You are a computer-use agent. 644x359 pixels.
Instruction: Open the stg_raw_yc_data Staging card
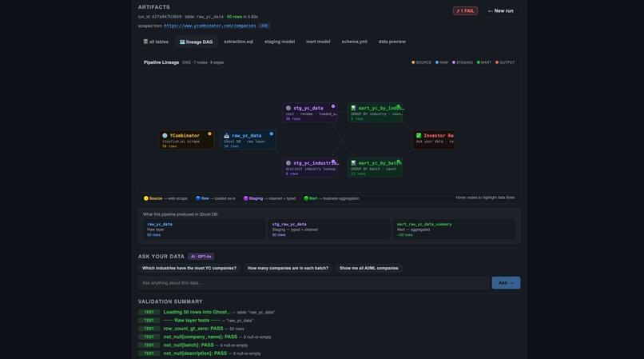point(329,229)
